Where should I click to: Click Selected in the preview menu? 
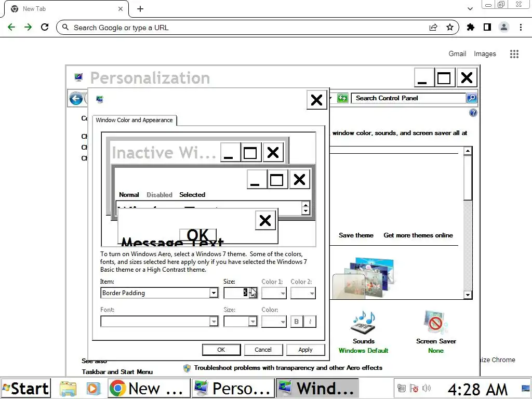tap(192, 195)
